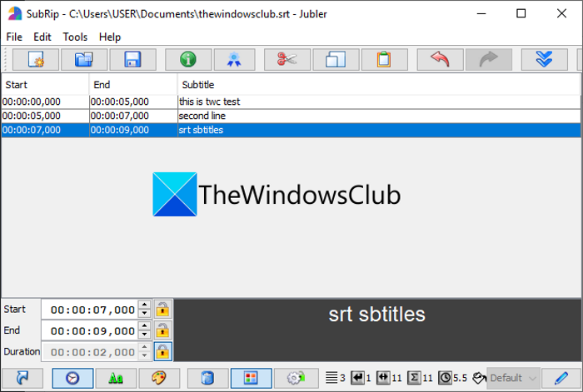Click the grey redo arrow icon
The width and height of the screenshot is (583, 392).
pyautogui.click(x=489, y=59)
